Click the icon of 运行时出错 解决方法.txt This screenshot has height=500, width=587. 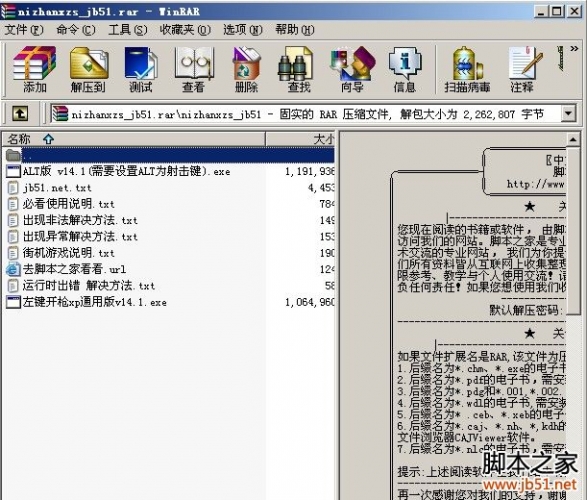(x=13, y=286)
